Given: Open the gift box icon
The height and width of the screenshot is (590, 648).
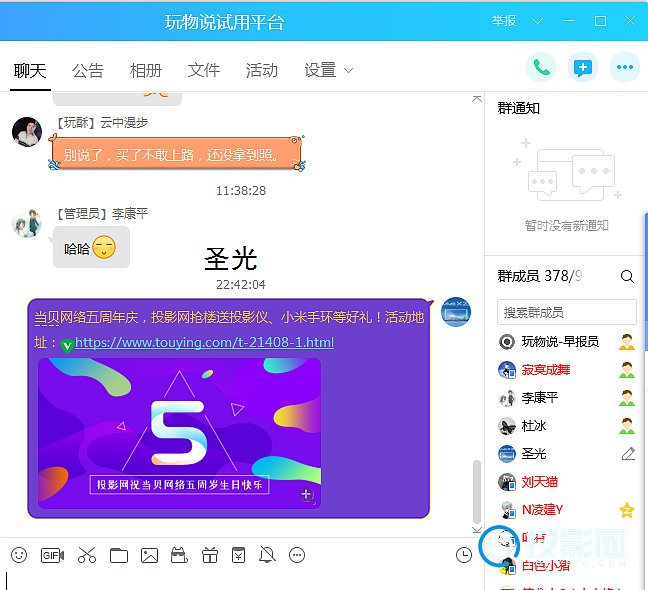Looking at the screenshot, I should [x=209, y=555].
